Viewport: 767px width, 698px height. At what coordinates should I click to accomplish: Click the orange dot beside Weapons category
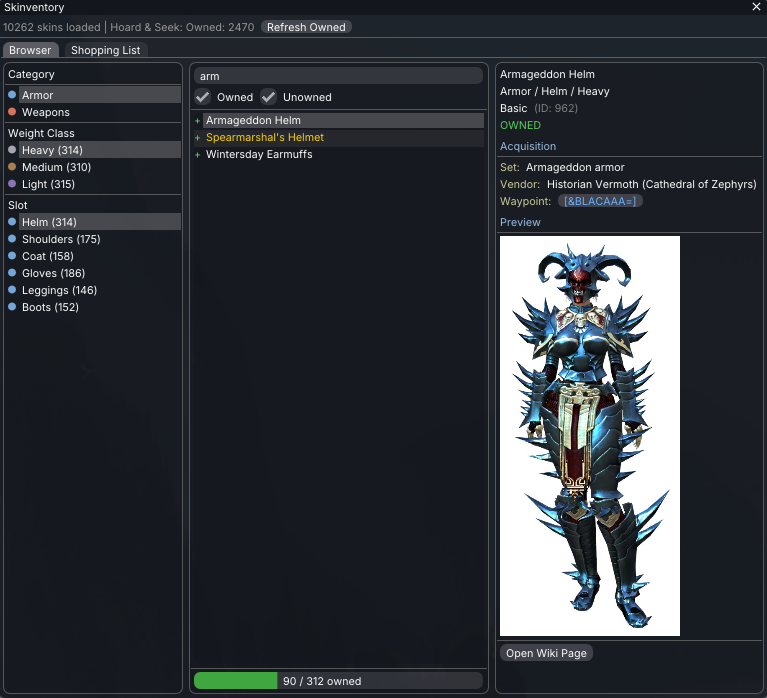coord(12,112)
